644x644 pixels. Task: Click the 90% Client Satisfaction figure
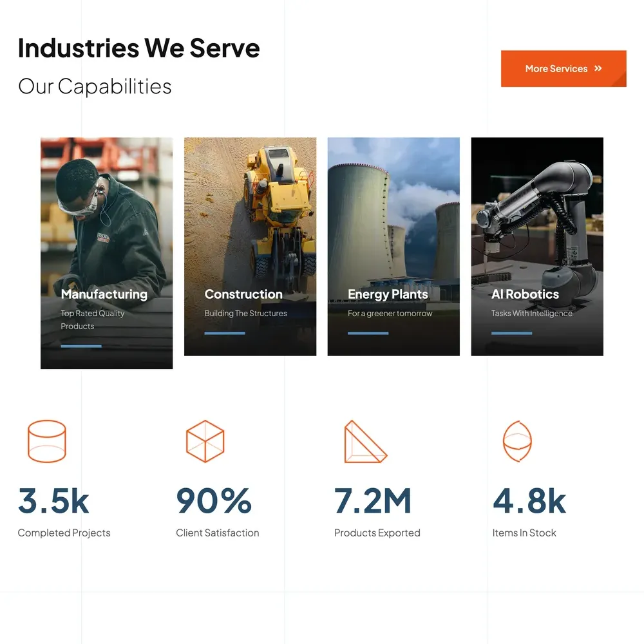[x=214, y=501]
